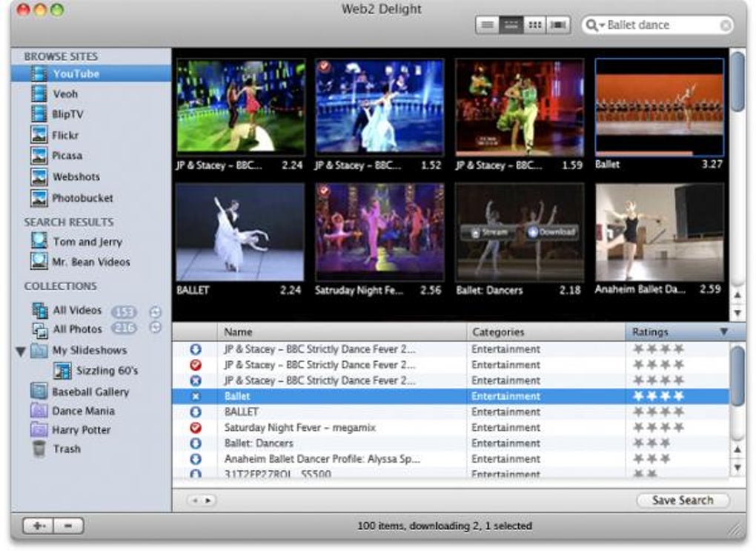The width and height of the screenshot is (756, 551).
Task: Click the Tom and Jerry search result icon
Action: point(39,242)
